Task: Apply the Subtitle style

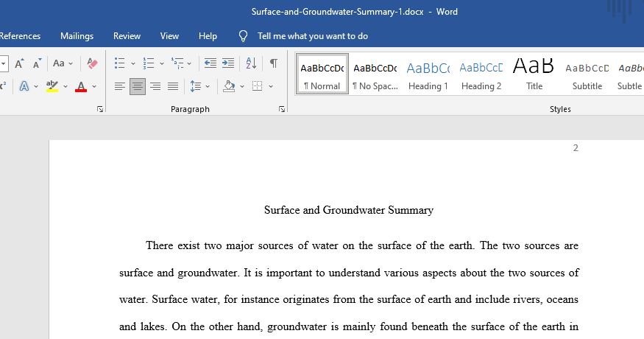Action: coord(587,74)
